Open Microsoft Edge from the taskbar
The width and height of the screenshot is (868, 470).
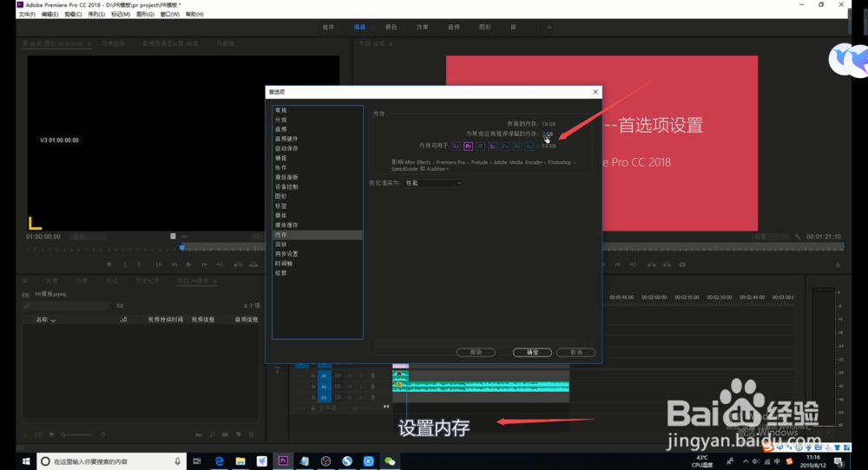tap(220, 461)
